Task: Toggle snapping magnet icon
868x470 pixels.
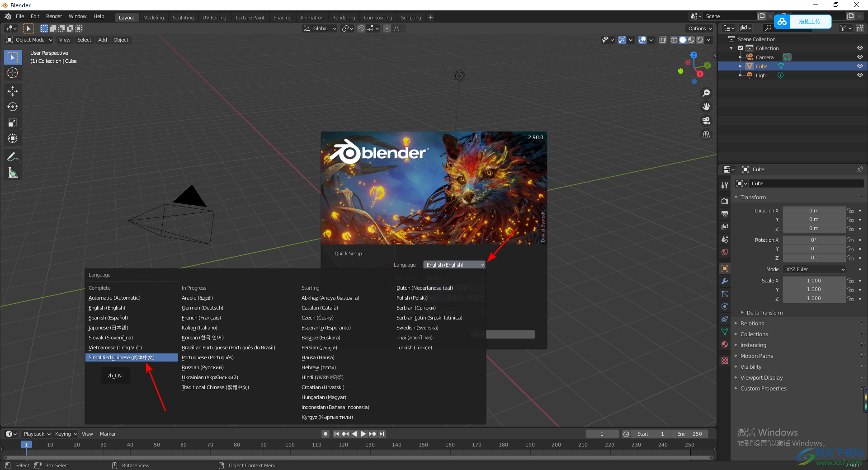Action: (x=361, y=28)
